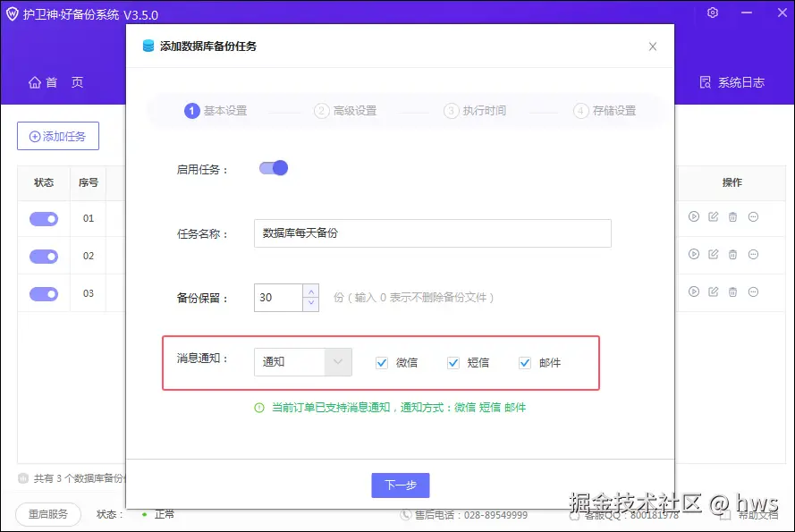The width and height of the screenshot is (795, 532).
Task: Decrease 备份保留 with the down stepper arrow
Action: click(x=311, y=303)
